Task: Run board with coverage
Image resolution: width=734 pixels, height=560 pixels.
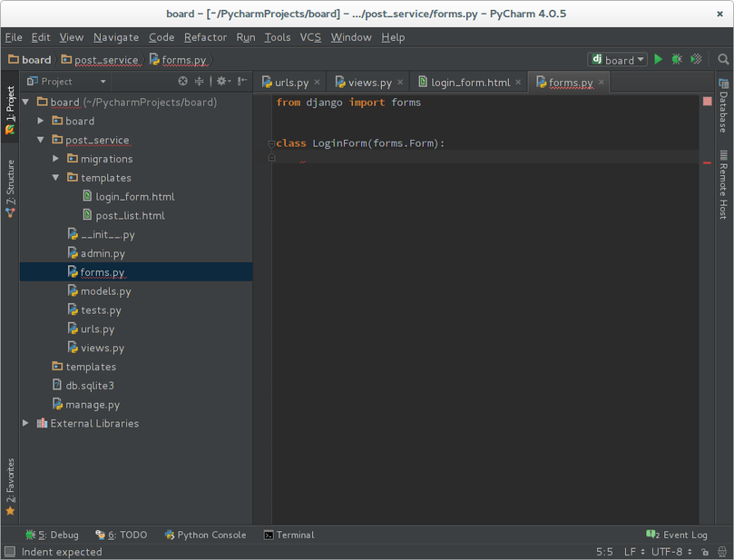Action: click(696, 60)
